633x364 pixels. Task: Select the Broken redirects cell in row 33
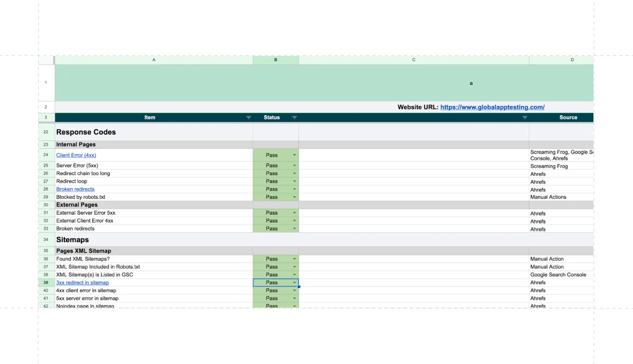click(x=154, y=229)
